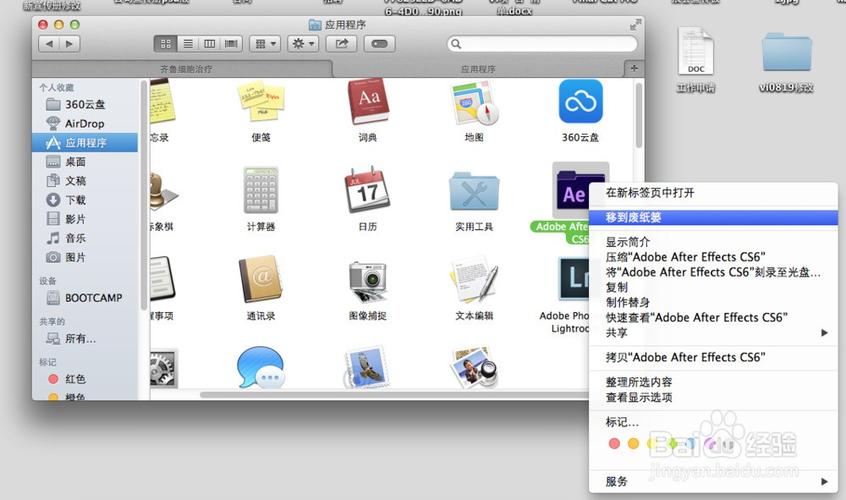This screenshot has width=846, height=500.
Task: Open the Reminders (提醒事项) app icon
Action: [x=162, y=279]
